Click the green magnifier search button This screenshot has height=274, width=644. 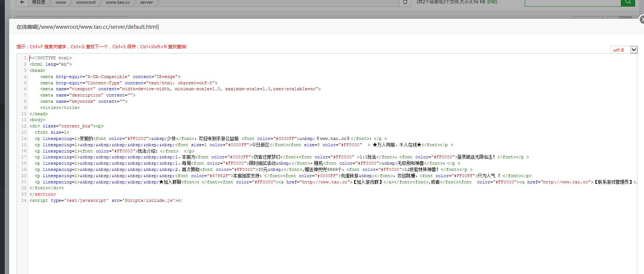628,2
